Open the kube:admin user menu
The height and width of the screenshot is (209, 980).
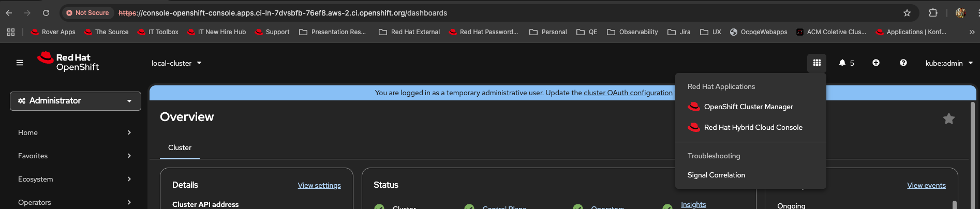pyautogui.click(x=949, y=63)
